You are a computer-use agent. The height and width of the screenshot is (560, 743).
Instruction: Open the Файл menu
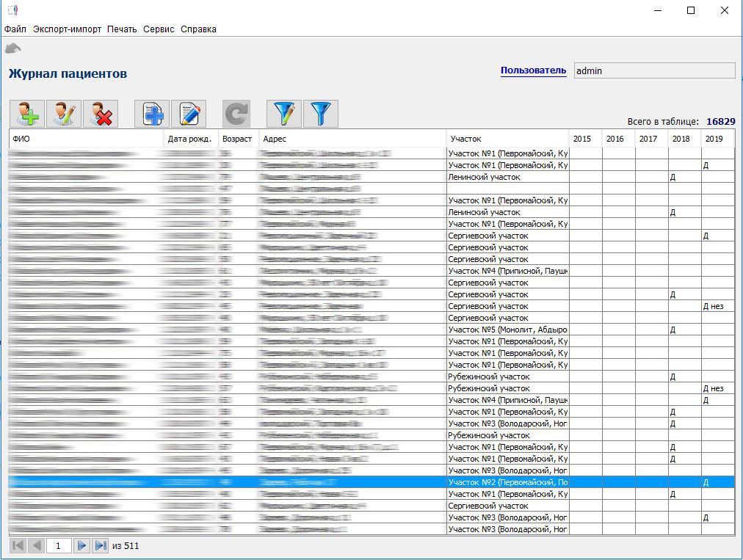click(x=15, y=29)
